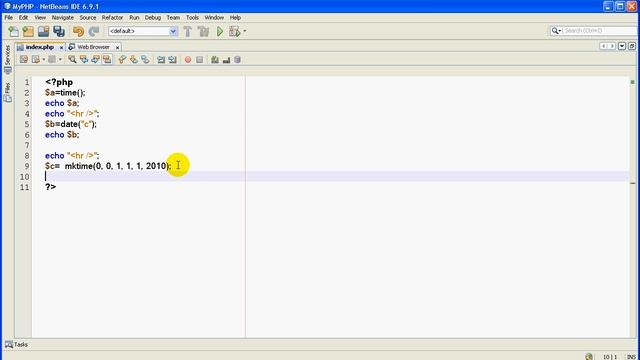Click the Shift Line Left icon

[161, 60]
